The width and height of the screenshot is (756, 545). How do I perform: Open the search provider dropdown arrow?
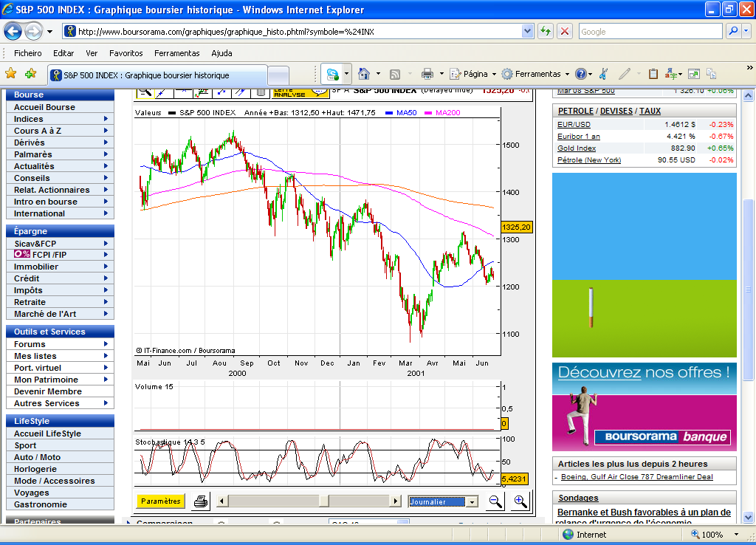[x=746, y=31]
